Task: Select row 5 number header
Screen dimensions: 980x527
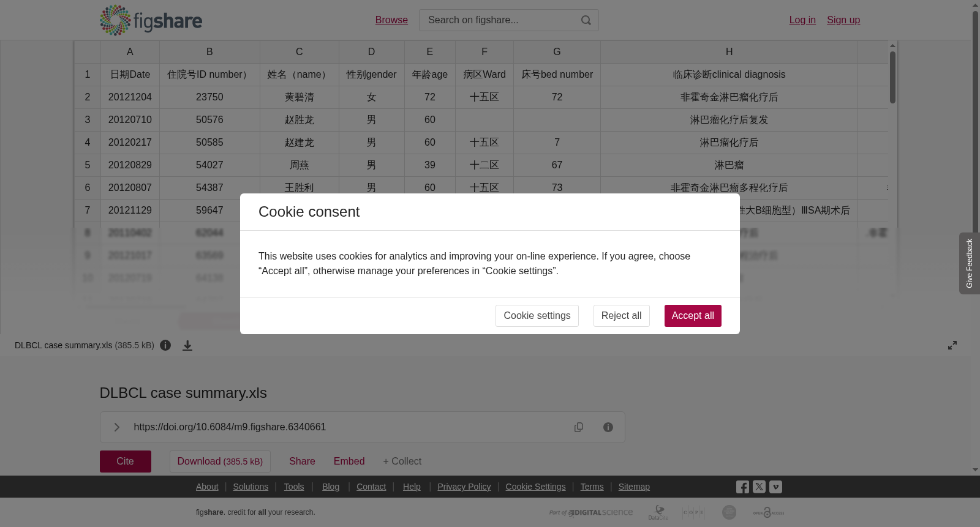Action: (x=88, y=165)
